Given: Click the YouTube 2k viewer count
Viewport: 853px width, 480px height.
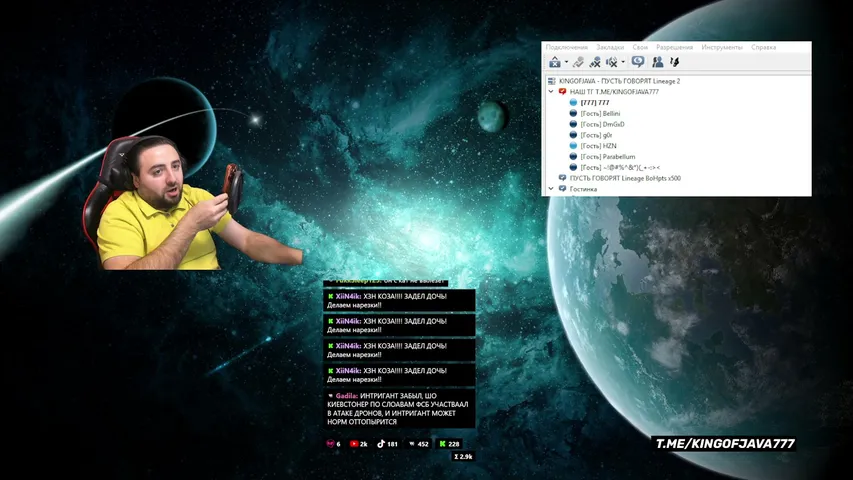Looking at the screenshot, I should tap(363, 444).
